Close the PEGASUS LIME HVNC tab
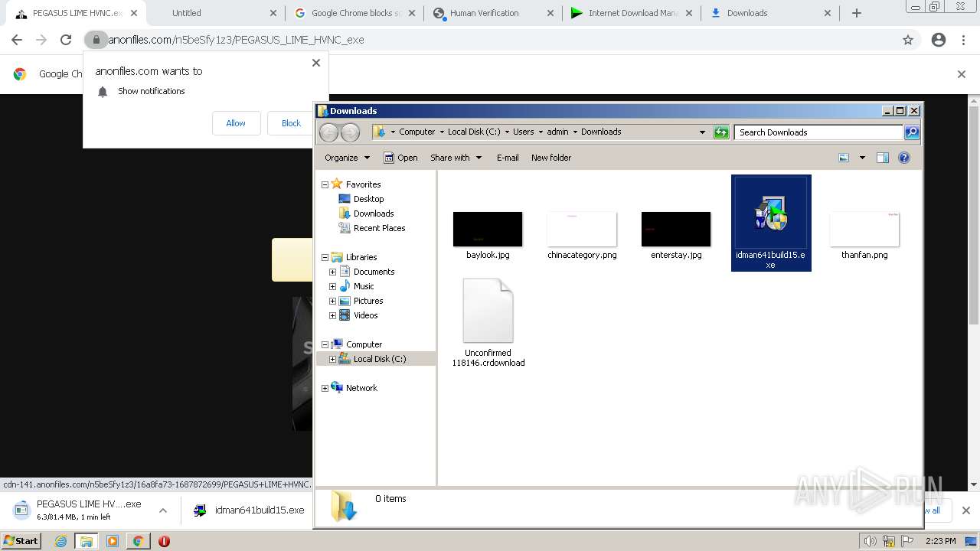 click(134, 13)
